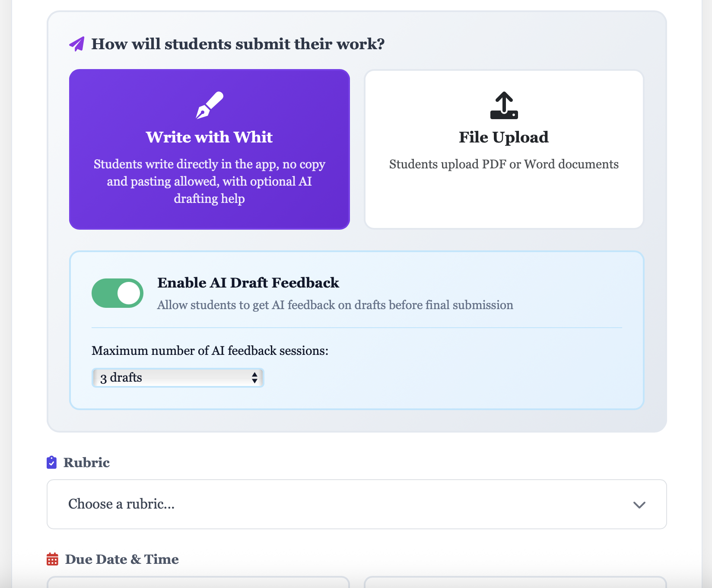
Task: Click the 'Maximum number of AI feedback sessions' label
Action: pos(210,351)
